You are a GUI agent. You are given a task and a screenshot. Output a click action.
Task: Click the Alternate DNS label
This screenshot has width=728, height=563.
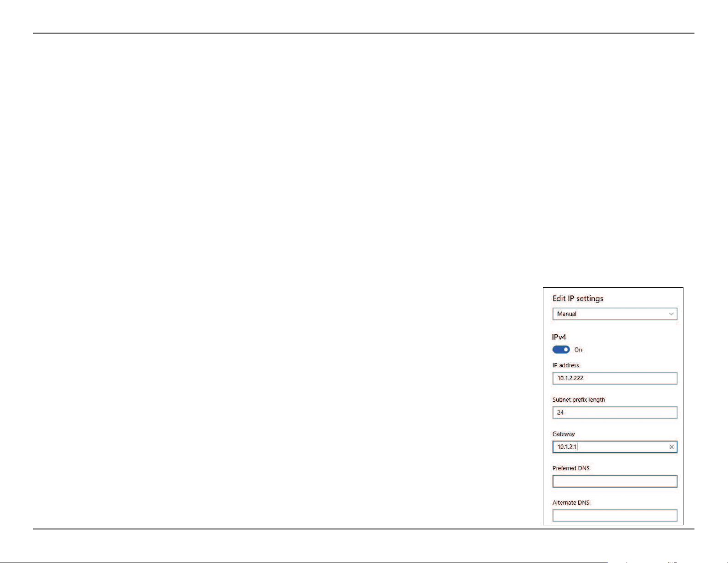(x=571, y=503)
